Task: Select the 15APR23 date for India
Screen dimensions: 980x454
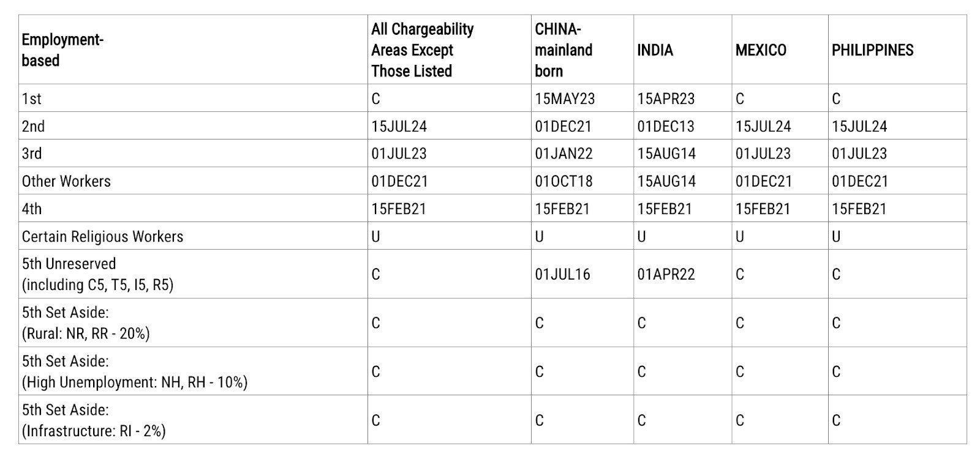Action: coord(666,99)
